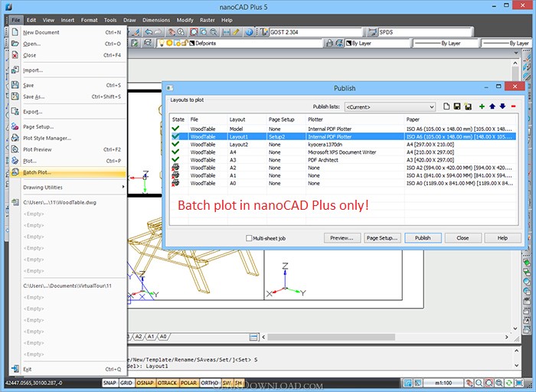Toggle the SH button in status bar
The width and height of the screenshot is (536, 392).
[238, 383]
